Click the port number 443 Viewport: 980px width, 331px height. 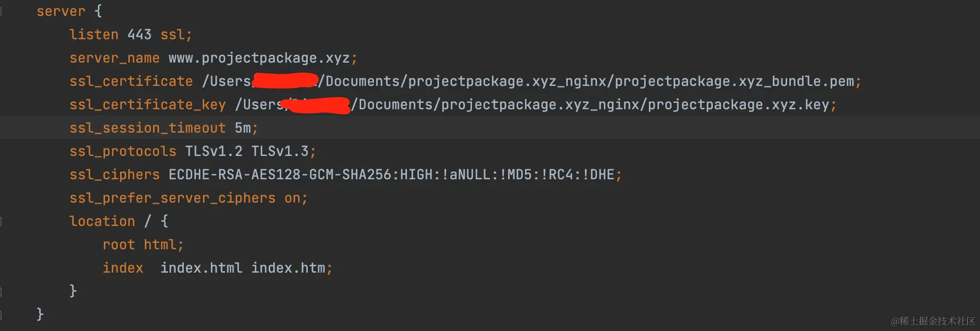coord(139,35)
